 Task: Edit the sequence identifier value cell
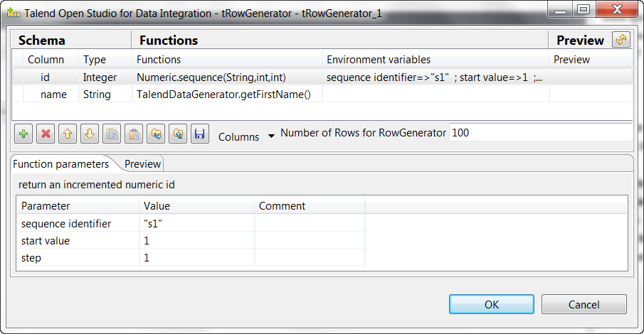point(196,224)
